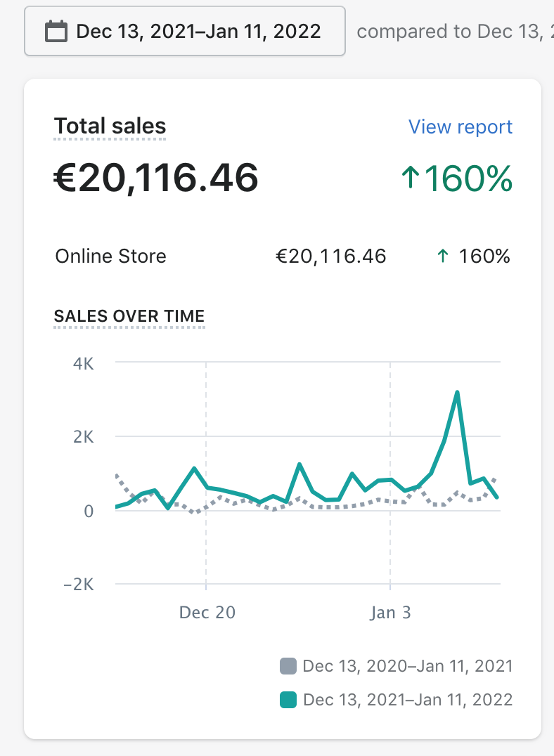
Task: Click the −2K y-axis label
Action: tap(79, 585)
